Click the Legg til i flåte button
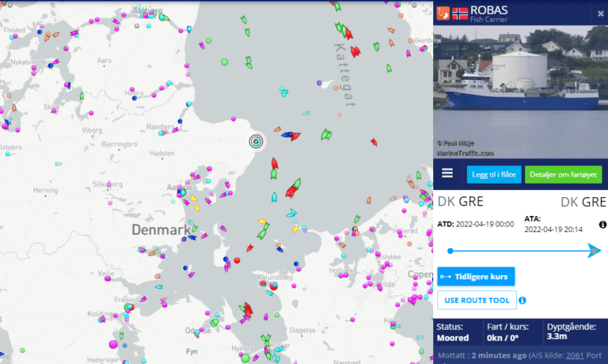608x364 pixels. (x=494, y=174)
